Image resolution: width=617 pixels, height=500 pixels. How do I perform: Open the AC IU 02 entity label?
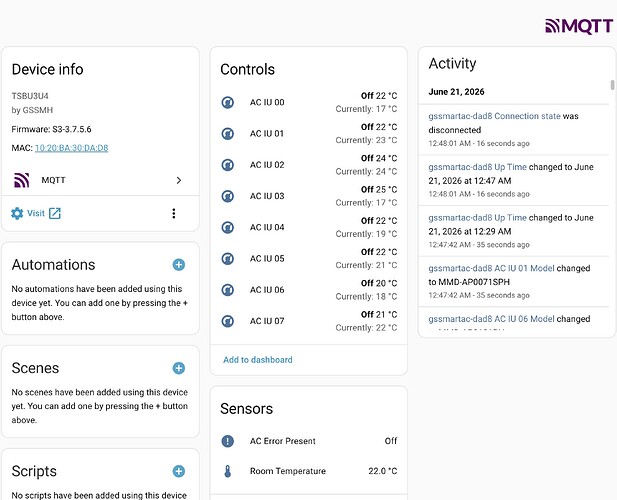(267, 165)
